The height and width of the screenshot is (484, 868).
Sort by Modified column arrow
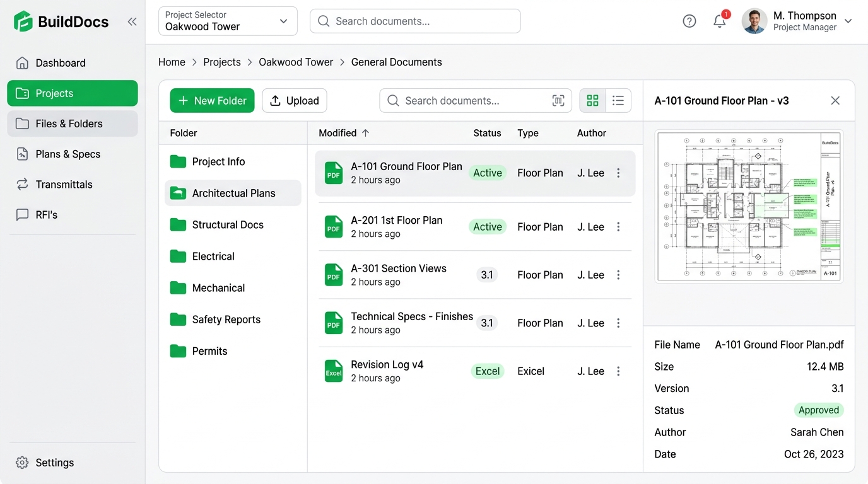pyautogui.click(x=365, y=133)
